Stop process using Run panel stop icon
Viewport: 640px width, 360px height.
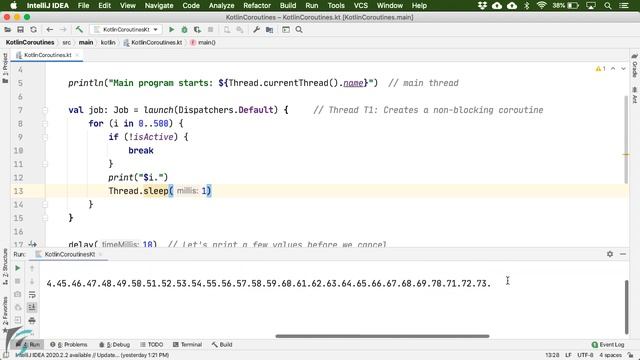pyautogui.click(x=18, y=281)
